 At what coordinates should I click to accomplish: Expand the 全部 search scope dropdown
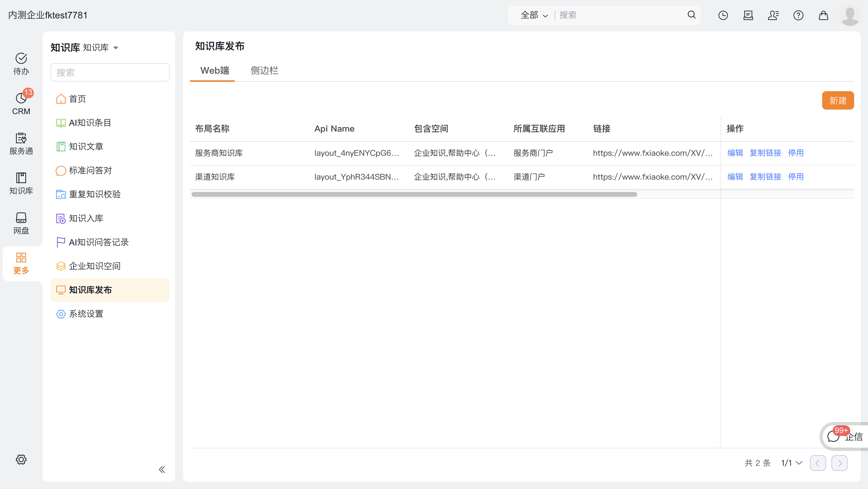[534, 15]
